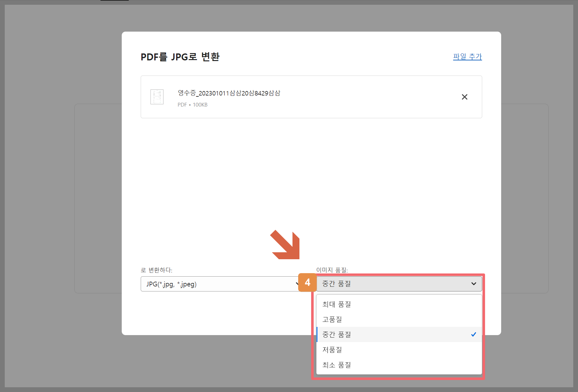Click the PDF를 JPG로 변환 heading
The width and height of the screenshot is (578, 392).
[x=180, y=57]
